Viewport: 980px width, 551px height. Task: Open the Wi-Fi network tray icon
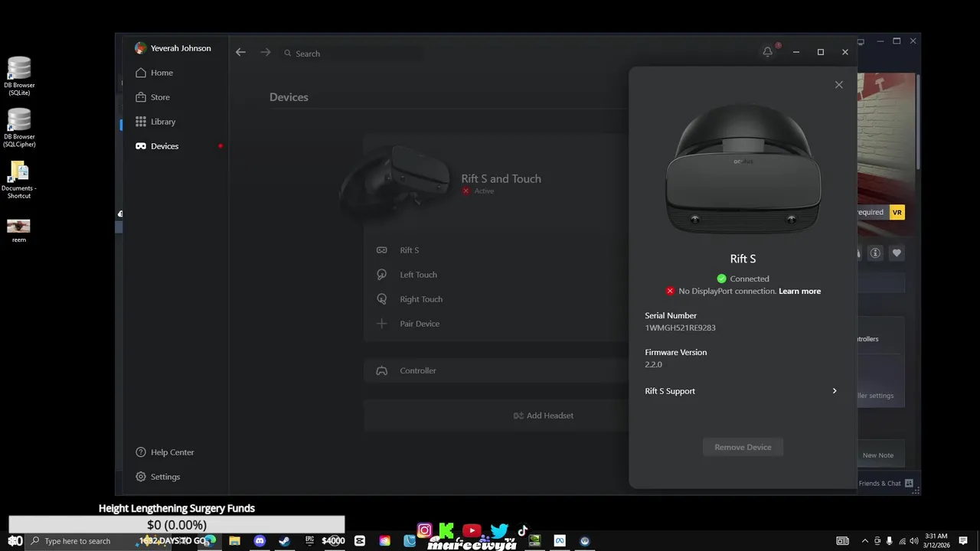pyautogui.click(x=902, y=541)
